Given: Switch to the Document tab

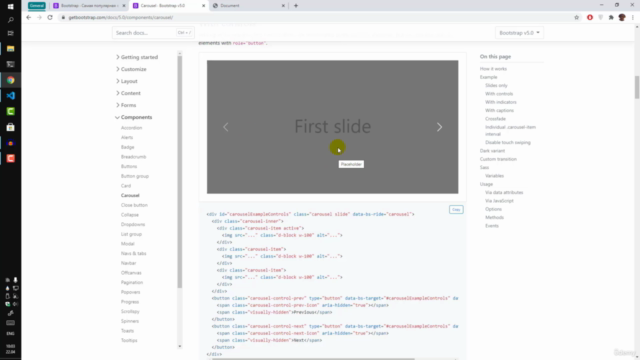Looking at the screenshot, I should pyautogui.click(x=249, y=6).
